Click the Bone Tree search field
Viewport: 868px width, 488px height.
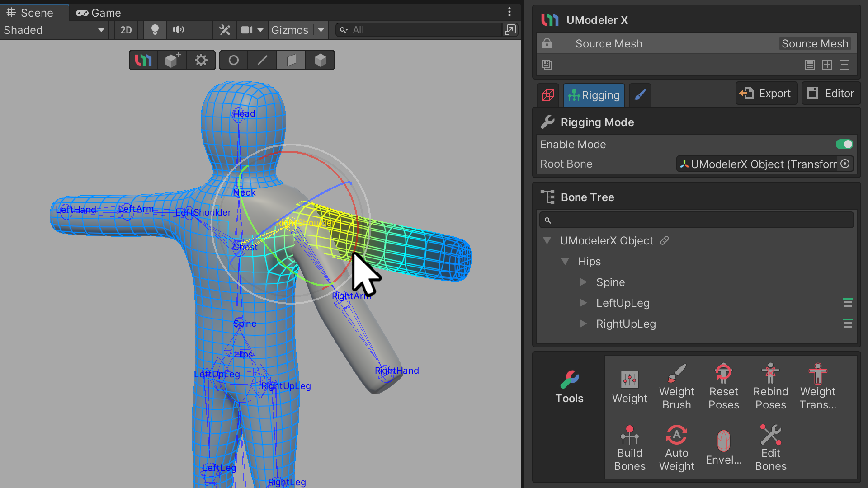click(x=696, y=220)
